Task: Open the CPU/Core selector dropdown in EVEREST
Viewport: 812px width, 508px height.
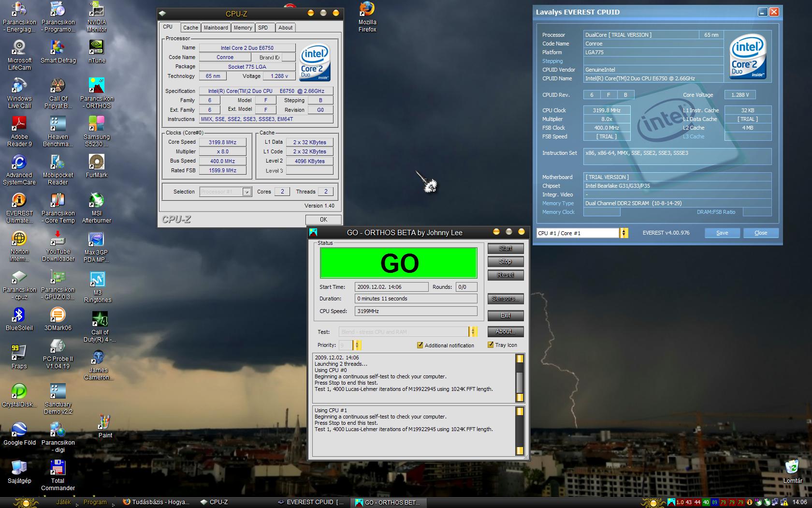Action: (x=624, y=233)
